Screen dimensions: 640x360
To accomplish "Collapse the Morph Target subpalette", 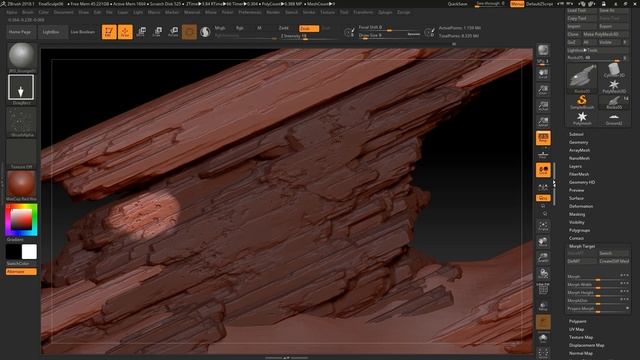I will click(x=582, y=247).
